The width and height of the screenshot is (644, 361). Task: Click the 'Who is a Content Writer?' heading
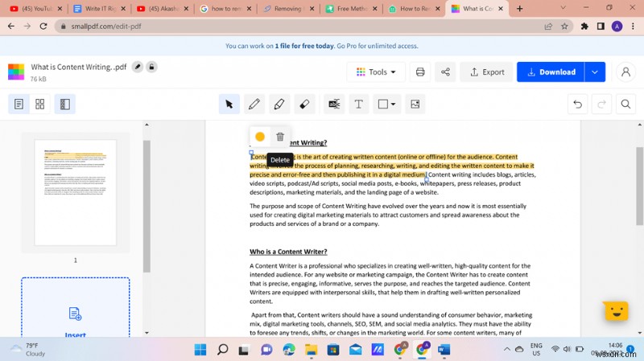288,252
